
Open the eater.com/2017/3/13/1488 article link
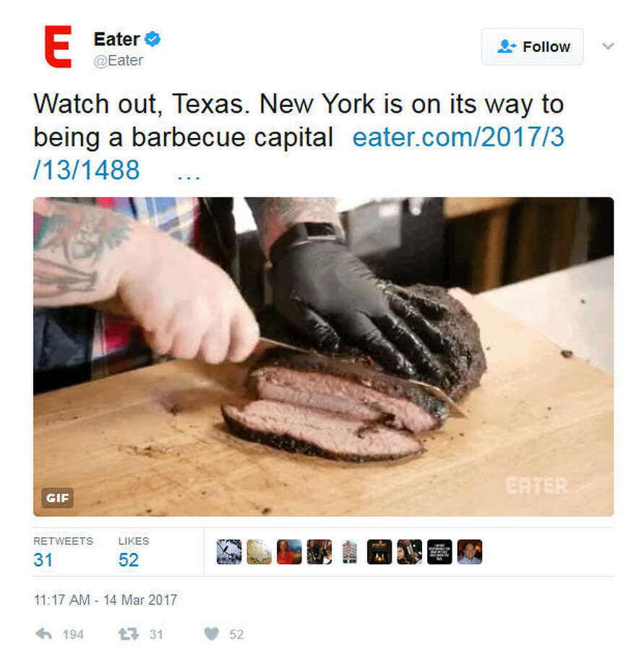pyautogui.click(x=299, y=153)
